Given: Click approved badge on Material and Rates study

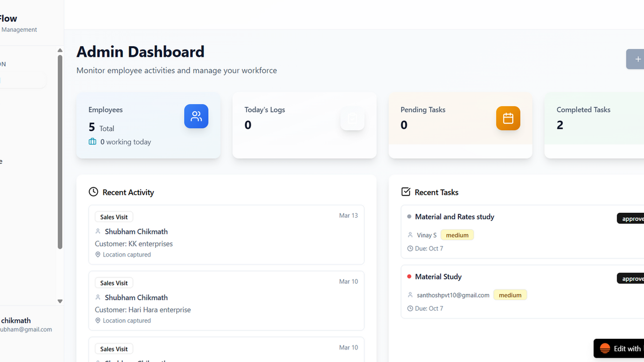Looking at the screenshot, I should tap(630, 219).
